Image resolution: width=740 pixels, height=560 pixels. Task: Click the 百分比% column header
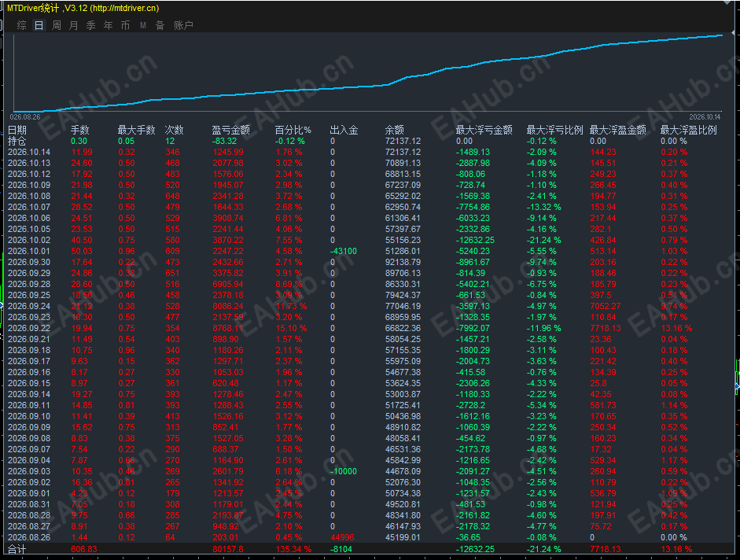pyautogui.click(x=293, y=130)
